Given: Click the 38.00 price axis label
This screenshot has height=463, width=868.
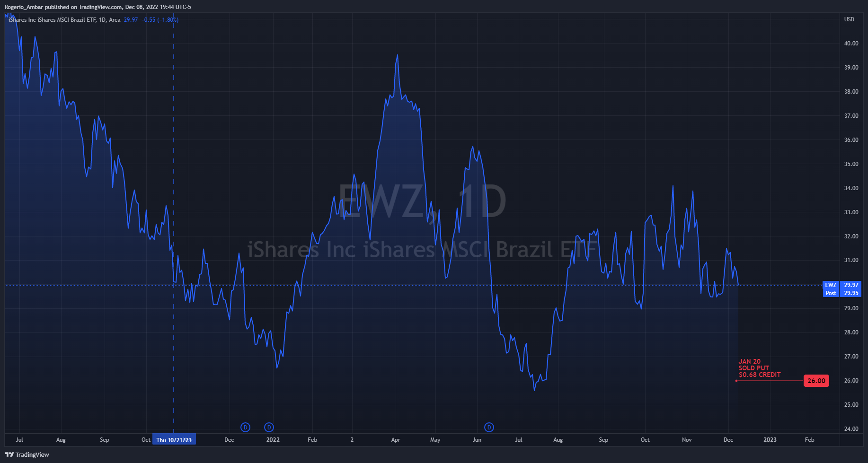Looking at the screenshot, I should [x=851, y=92].
